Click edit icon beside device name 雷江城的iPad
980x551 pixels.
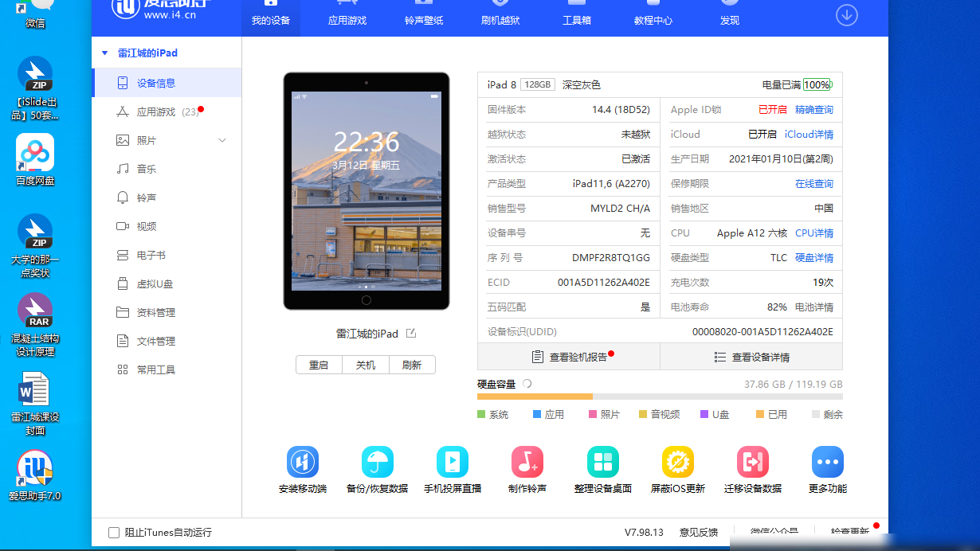[x=411, y=334]
